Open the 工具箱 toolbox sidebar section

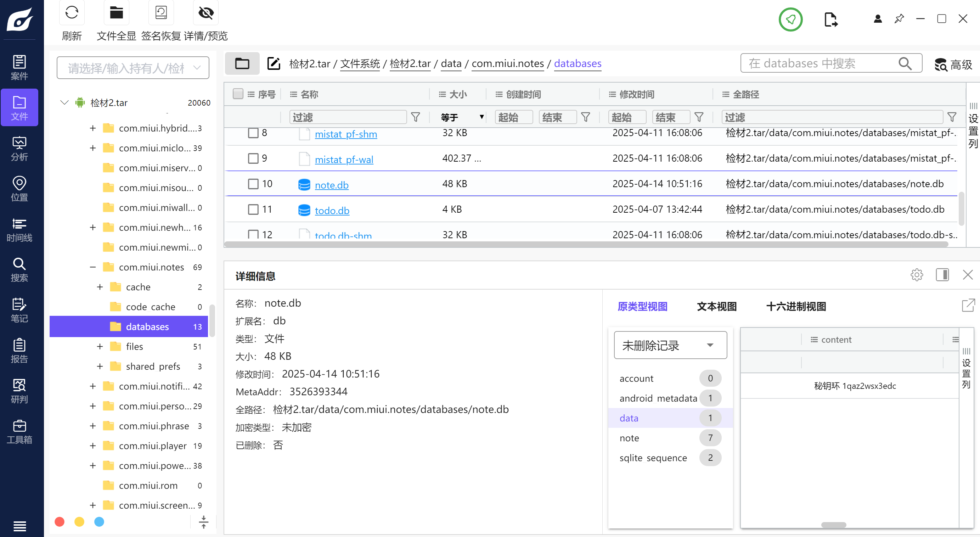(x=19, y=431)
